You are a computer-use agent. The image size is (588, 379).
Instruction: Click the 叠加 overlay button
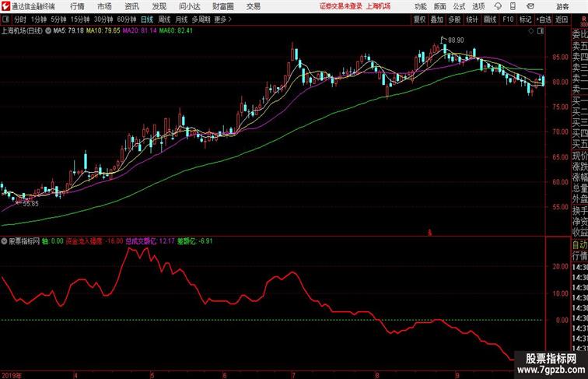tap(437, 19)
